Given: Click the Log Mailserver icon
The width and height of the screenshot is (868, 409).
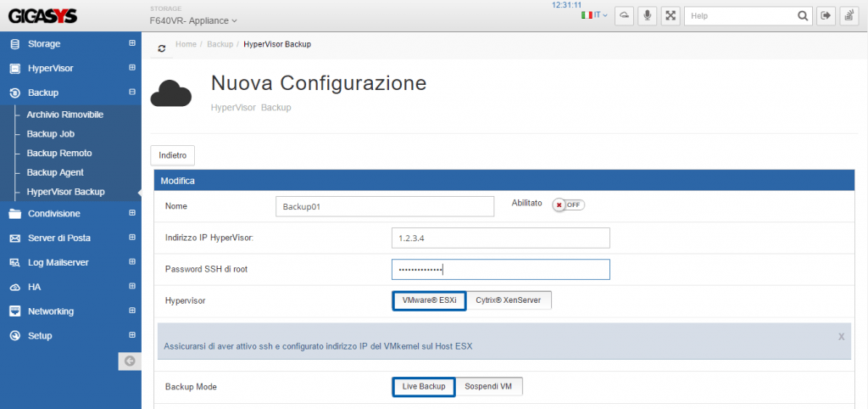Looking at the screenshot, I should tap(15, 263).
